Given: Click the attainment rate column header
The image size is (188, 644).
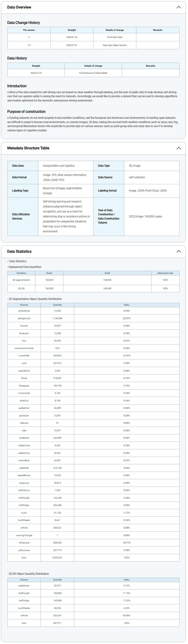Looking at the screenshot, I should point(165,273).
